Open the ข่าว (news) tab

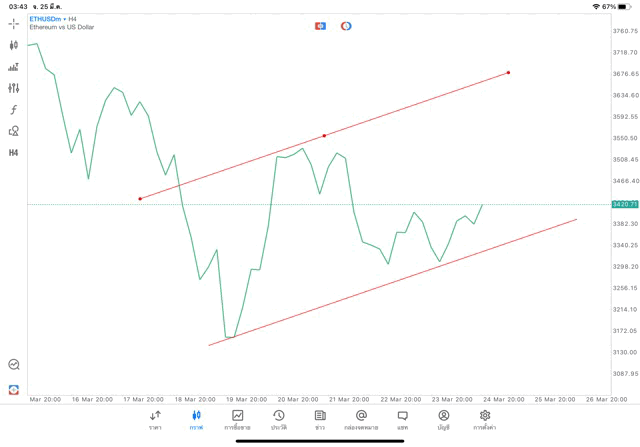point(320,419)
